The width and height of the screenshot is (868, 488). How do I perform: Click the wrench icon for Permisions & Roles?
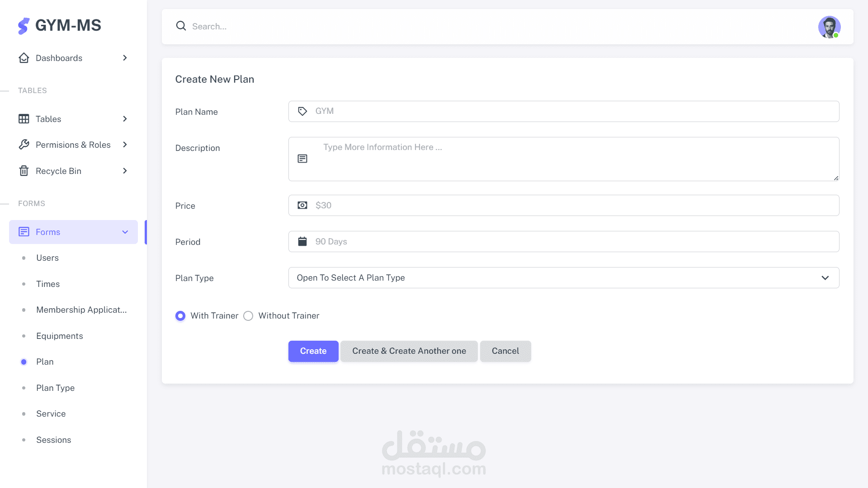[24, 145]
